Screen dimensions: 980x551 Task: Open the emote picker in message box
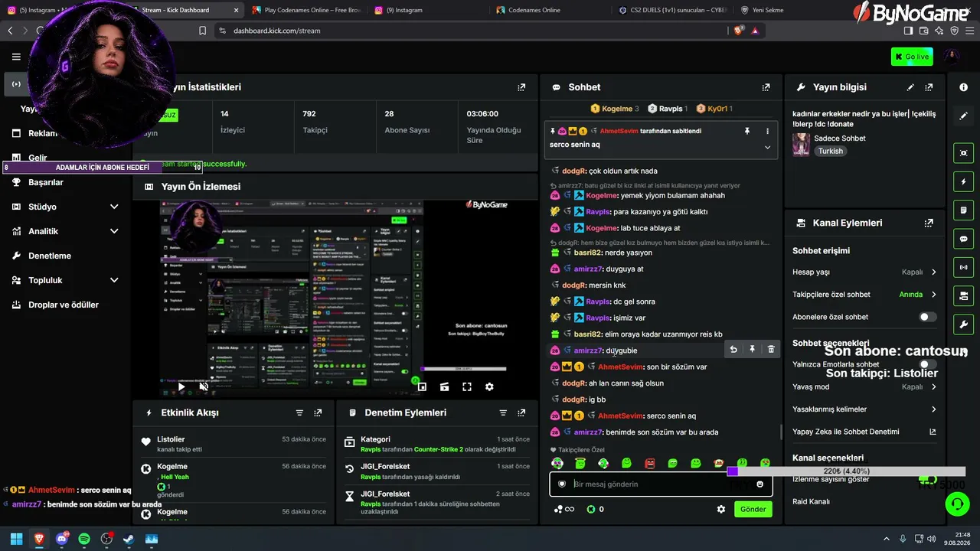[759, 484]
